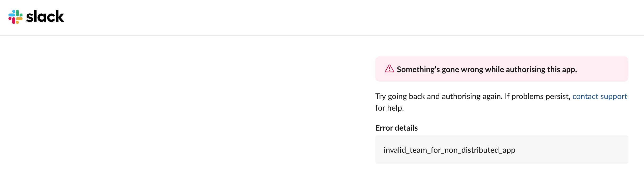Click "If problems persist" phrase
644x178 pixels.
(537, 96)
